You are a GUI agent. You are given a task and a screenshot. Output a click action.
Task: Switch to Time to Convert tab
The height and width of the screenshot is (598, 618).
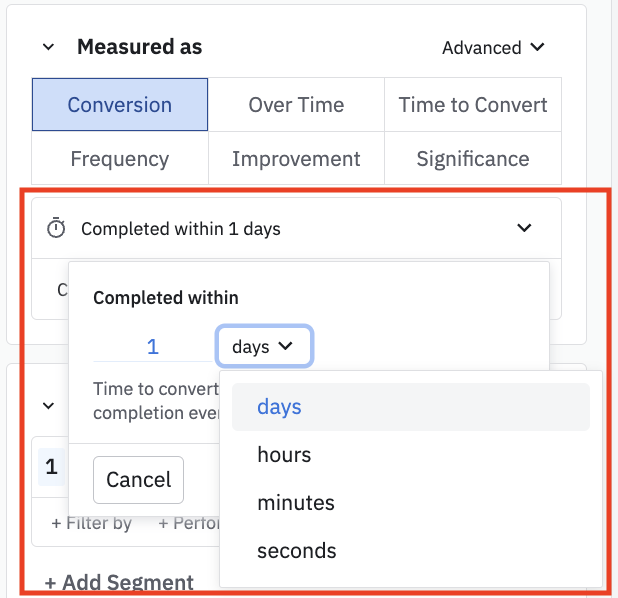pyautogui.click(x=473, y=105)
